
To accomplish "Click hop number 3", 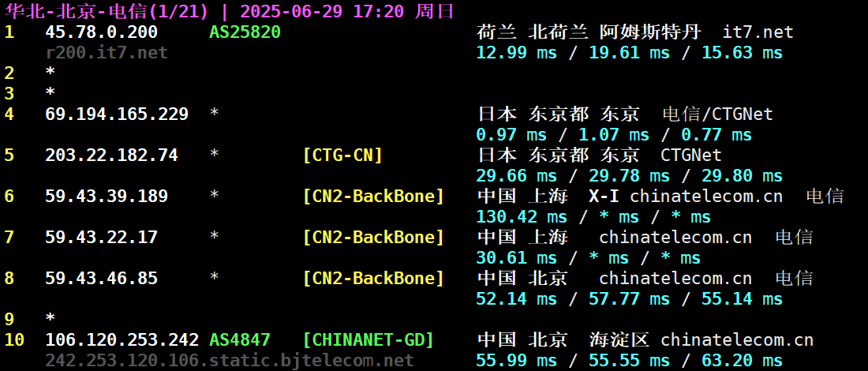I will tap(9, 94).
